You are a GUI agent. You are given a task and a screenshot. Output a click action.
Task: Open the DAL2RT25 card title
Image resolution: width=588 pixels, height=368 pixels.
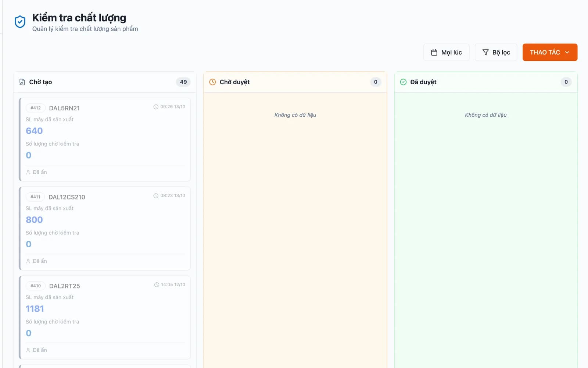click(x=65, y=286)
